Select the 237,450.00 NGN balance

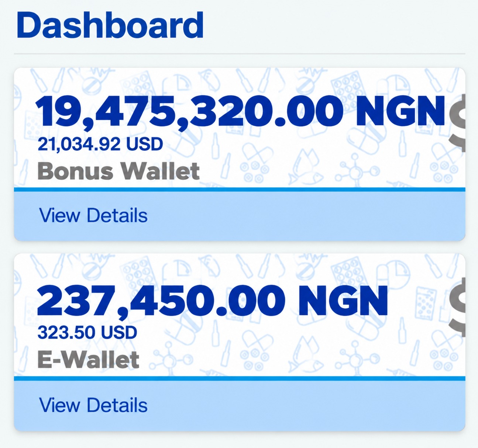212,301
